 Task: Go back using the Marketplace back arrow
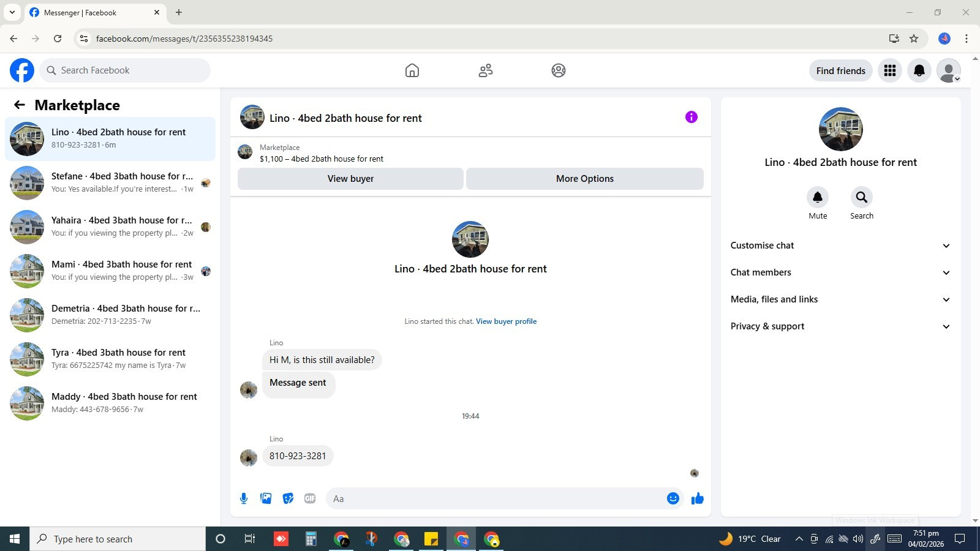click(20, 105)
